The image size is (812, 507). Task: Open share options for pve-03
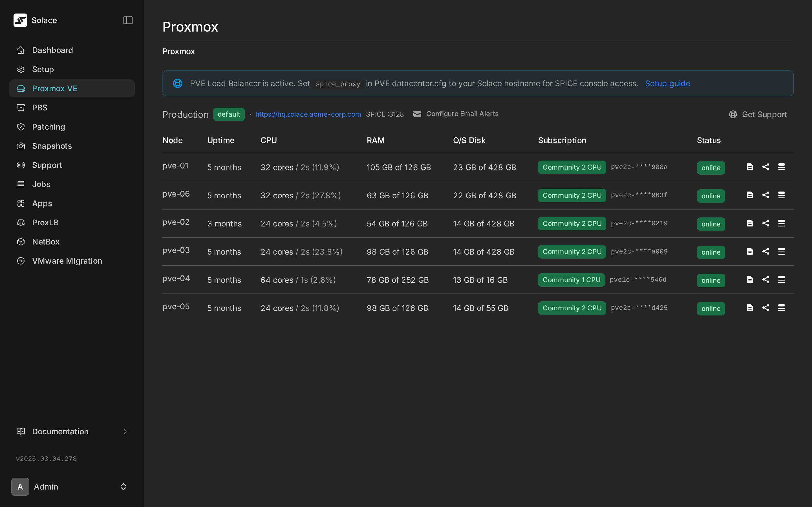(x=766, y=251)
